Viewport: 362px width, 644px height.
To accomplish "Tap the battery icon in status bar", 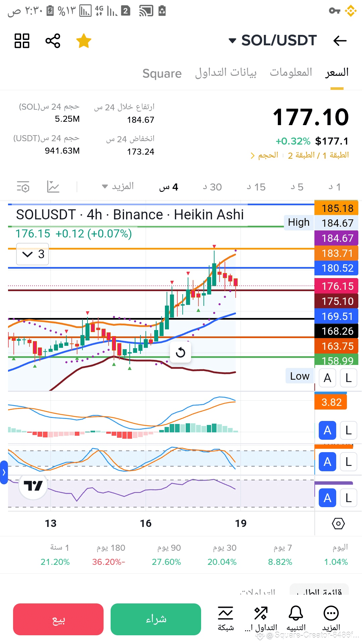I will point(50,11).
